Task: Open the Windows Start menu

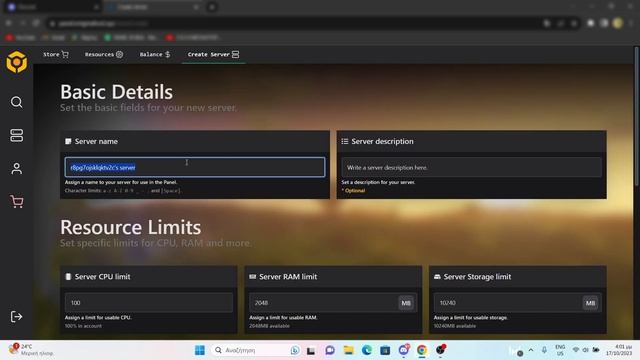Action: pos(200,350)
